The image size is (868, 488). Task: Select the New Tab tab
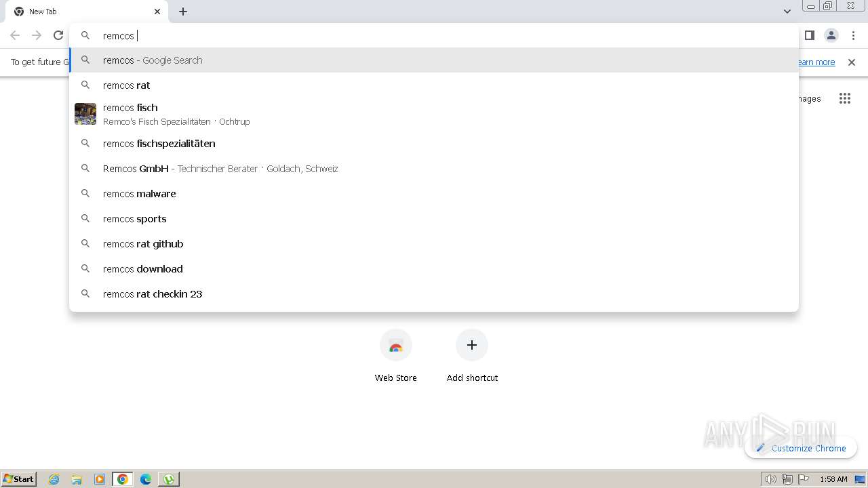(x=88, y=12)
